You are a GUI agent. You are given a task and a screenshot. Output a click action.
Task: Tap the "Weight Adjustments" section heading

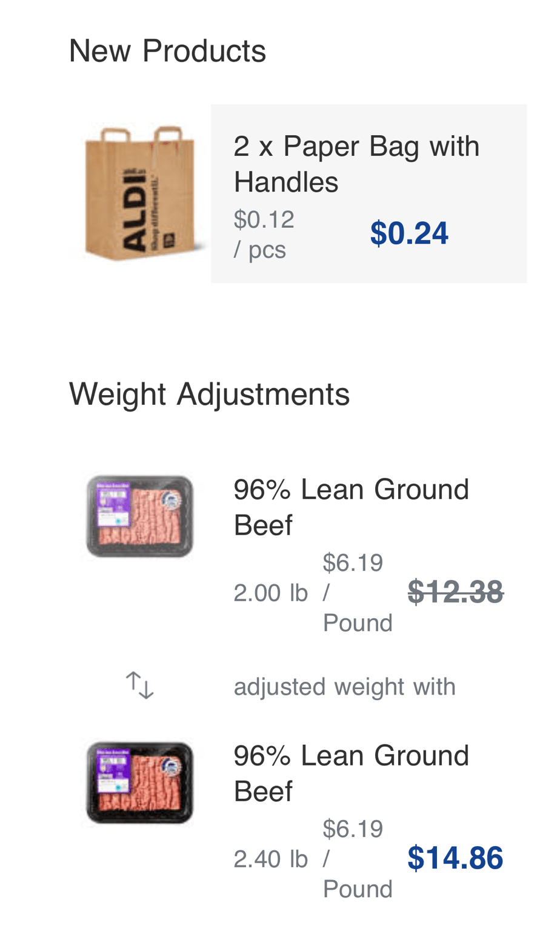pyautogui.click(x=209, y=394)
